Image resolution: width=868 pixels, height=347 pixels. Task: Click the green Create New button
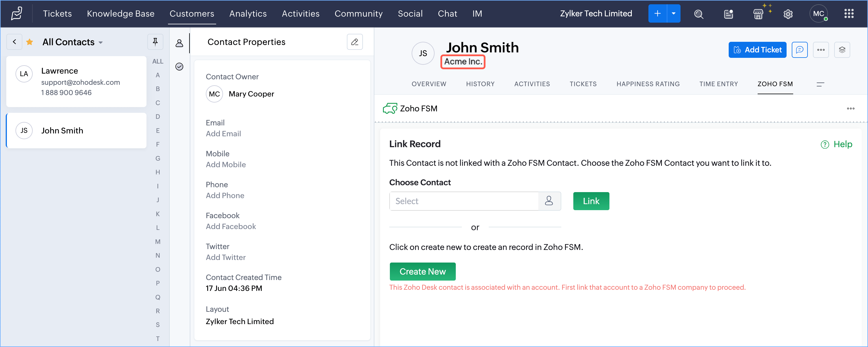point(422,271)
